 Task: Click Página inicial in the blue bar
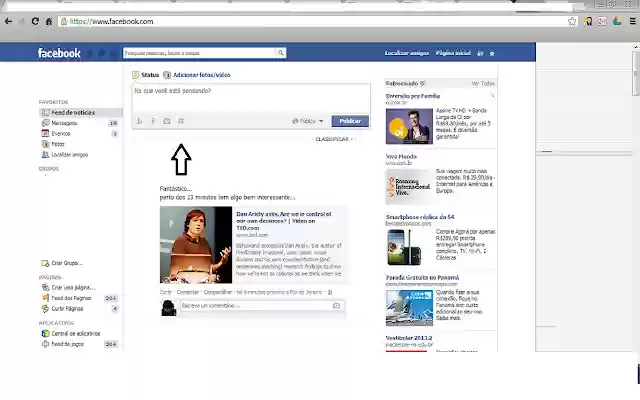[x=453, y=53]
